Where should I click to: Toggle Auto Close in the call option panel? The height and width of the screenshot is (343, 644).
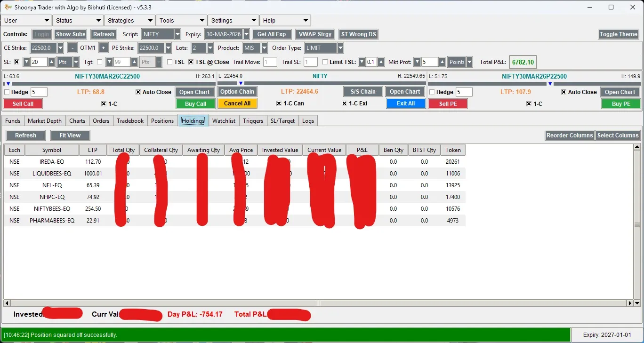[x=138, y=92]
